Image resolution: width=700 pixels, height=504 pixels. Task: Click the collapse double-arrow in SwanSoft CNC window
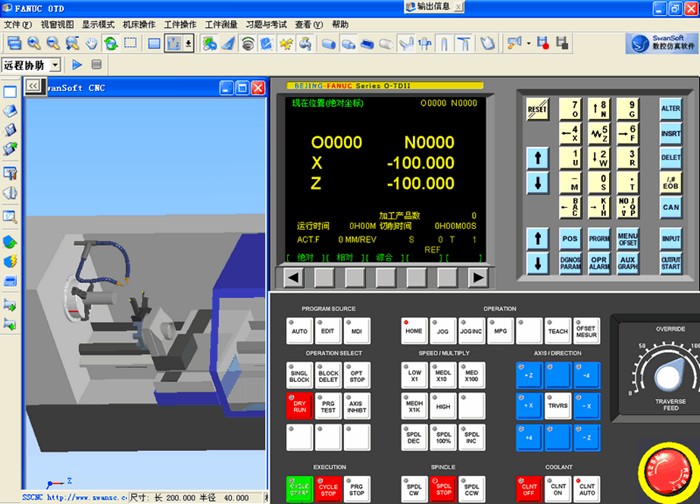coord(33,86)
